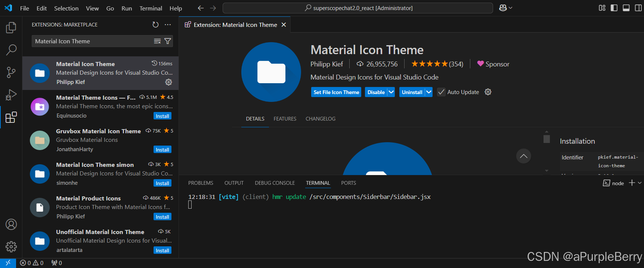This screenshot has width=644, height=268.
Task: Expand the Uninstall dropdown arrow
Action: [428, 92]
